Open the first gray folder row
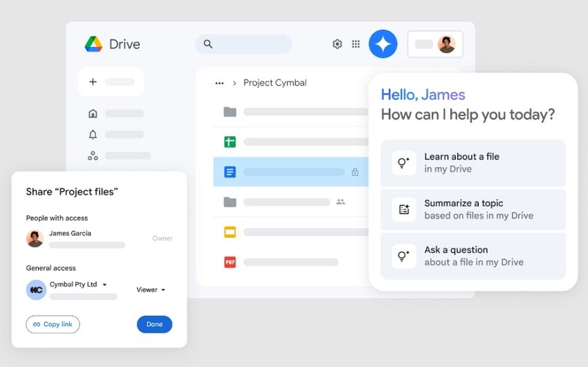 [x=291, y=111]
